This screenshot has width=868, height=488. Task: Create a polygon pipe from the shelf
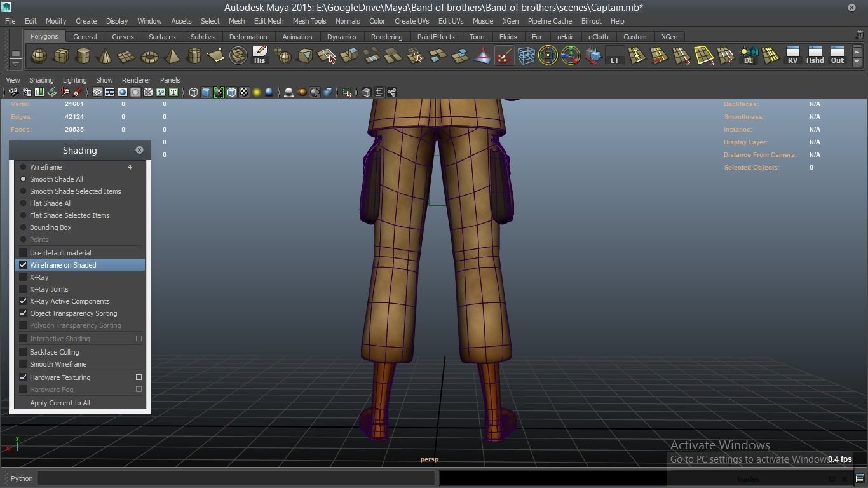194,56
